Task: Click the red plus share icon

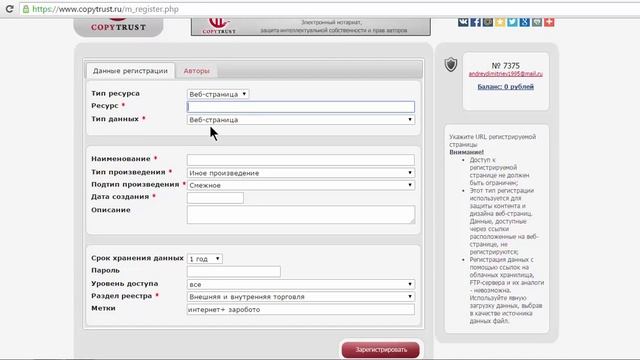Action: pyautogui.click(x=549, y=22)
